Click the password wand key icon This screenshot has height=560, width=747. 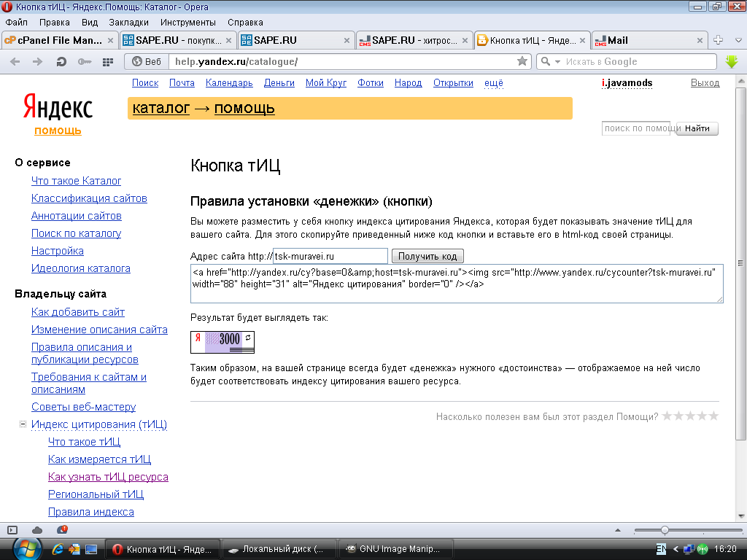pos(85,62)
